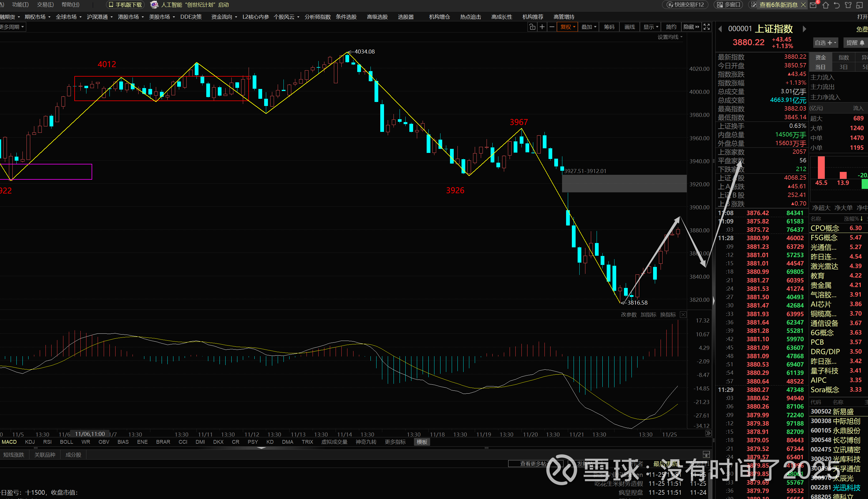Click the skin theme shirt icon
This screenshot has height=499, width=868.
click(x=848, y=5)
